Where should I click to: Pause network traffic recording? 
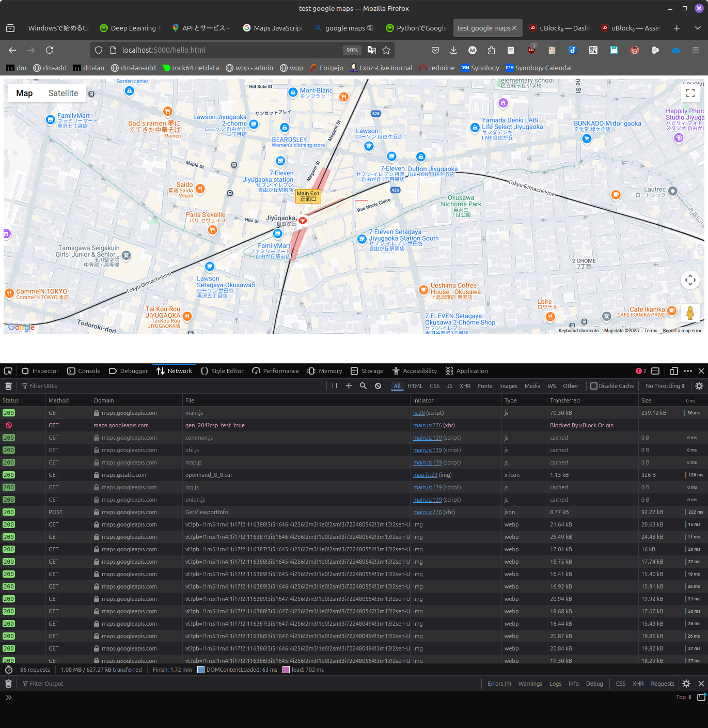334,385
